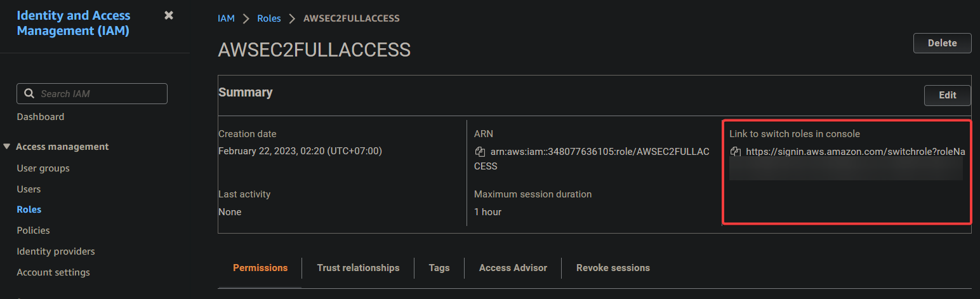980x299 pixels.
Task: Switch to the Revoke sessions tab
Action: [x=613, y=268]
